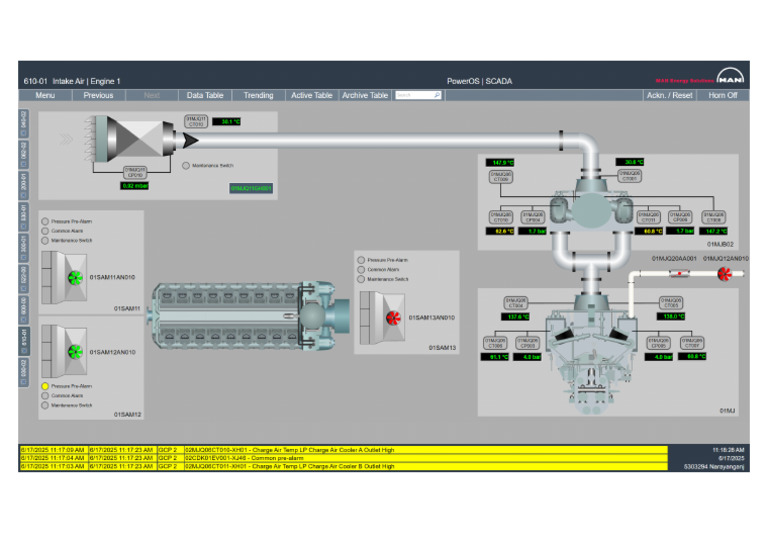768x543 pixels.
Task: Click the 137.6 °C temperature readout
Action: (x=515, y=317)
